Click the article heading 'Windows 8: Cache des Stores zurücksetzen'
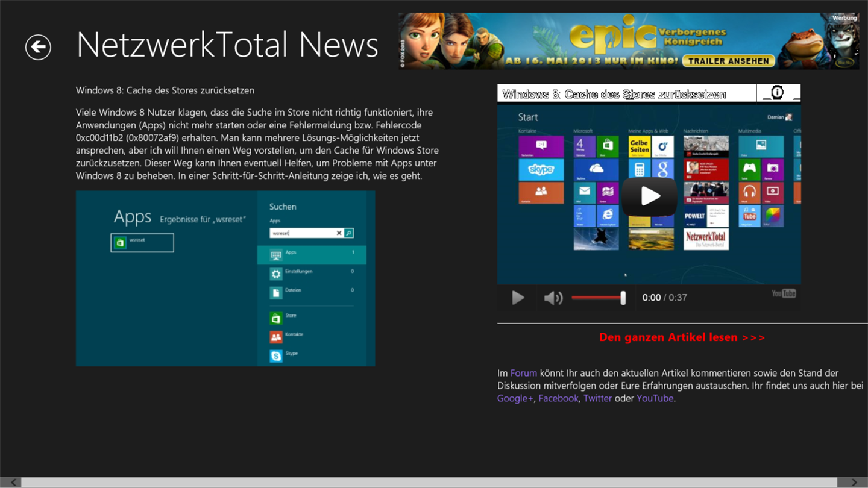868x488 pixels. tap(165, 90)
